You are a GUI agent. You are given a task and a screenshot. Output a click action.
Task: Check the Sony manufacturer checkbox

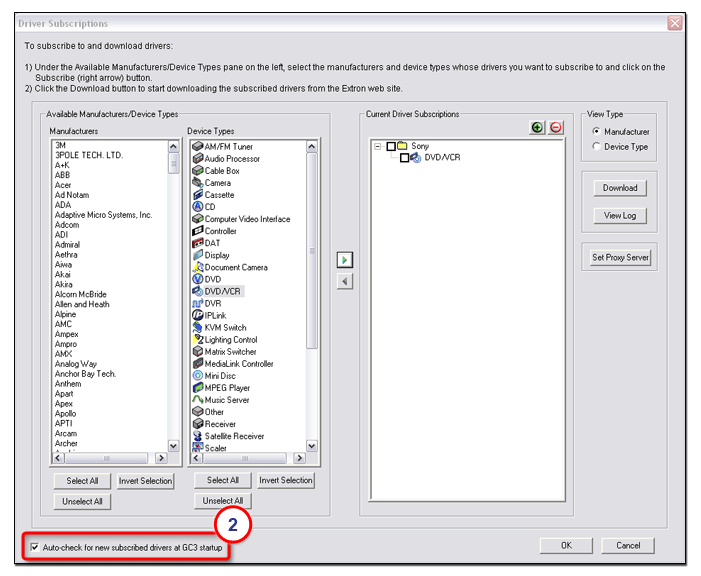click(x=391, y=146)
